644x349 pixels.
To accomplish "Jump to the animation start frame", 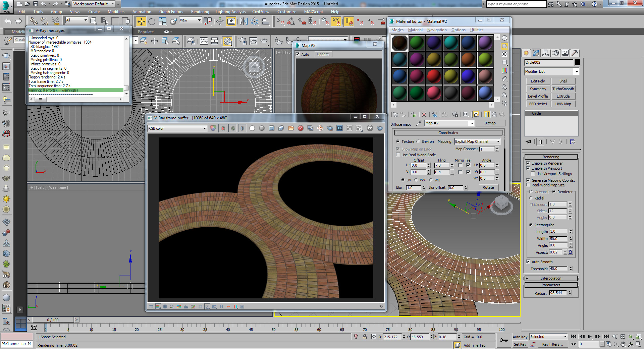I will pos(573,337).
